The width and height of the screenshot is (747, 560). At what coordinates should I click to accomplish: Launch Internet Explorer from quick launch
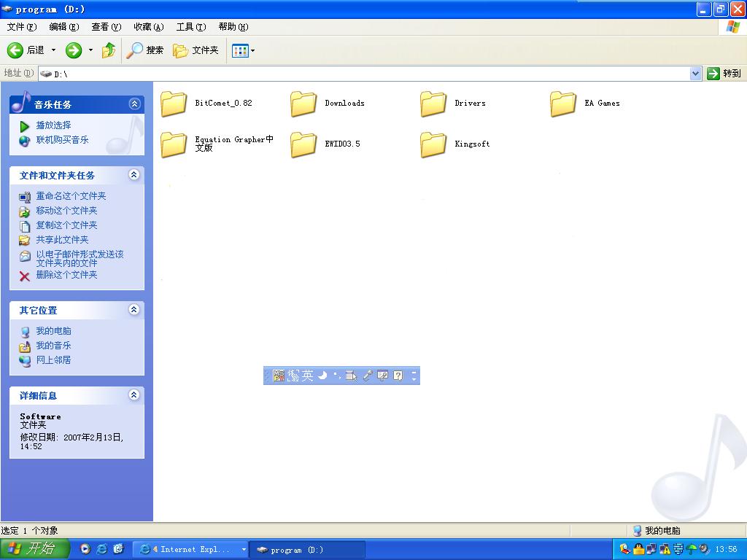(x=102, y=549)
